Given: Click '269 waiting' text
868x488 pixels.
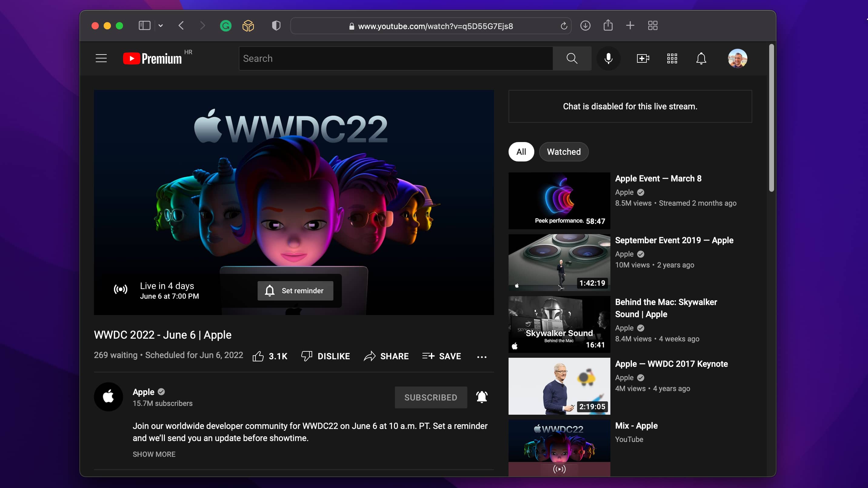Looking at the screenshot, I should (x=115, y=355).
